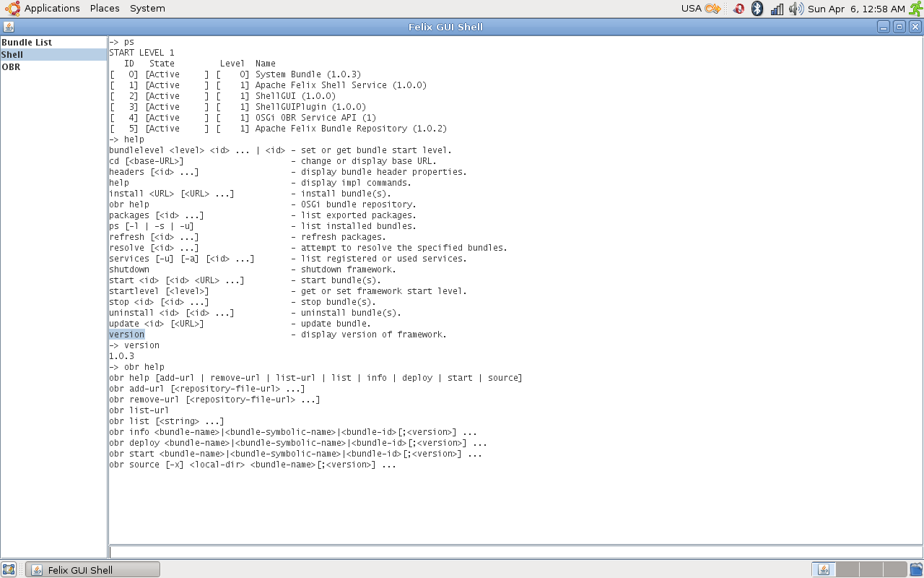Click the volume speaker icon

tap(796, 9)
